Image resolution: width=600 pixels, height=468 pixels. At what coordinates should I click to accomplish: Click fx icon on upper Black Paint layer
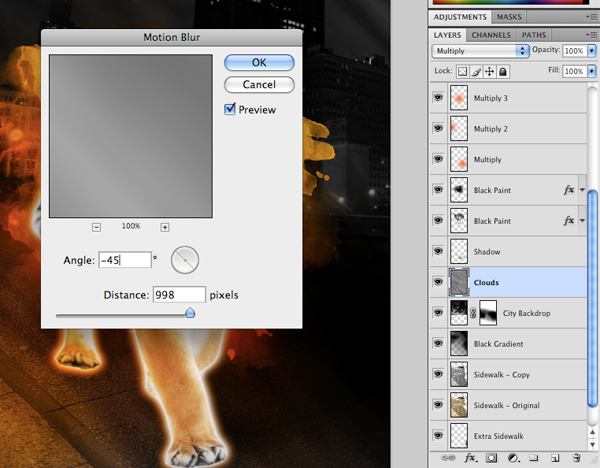click(569, 190)
